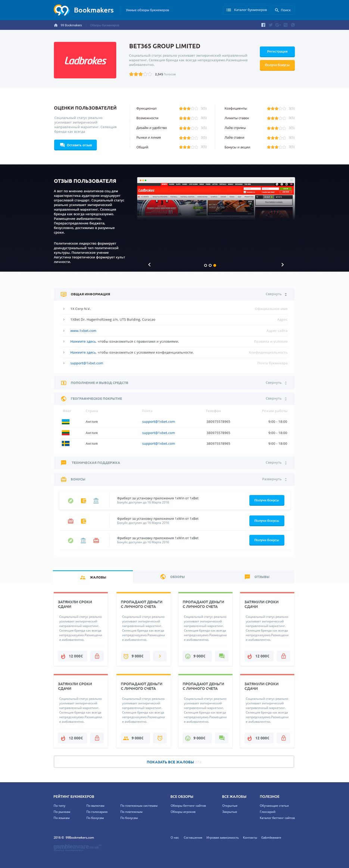Open Соглашение footer link
The image size is (349, 868).
click(193, 837)
